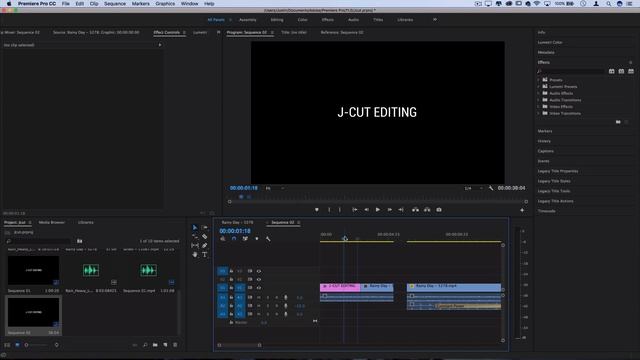The width and height of the screenshot is (640, 360).
Task: Toggle timeline Snap magnet icon
Action: click(234, 239)
